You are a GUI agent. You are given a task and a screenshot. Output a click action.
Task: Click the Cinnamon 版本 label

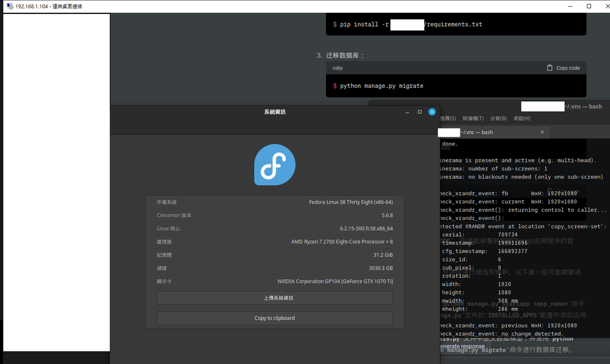coord(174,216)
